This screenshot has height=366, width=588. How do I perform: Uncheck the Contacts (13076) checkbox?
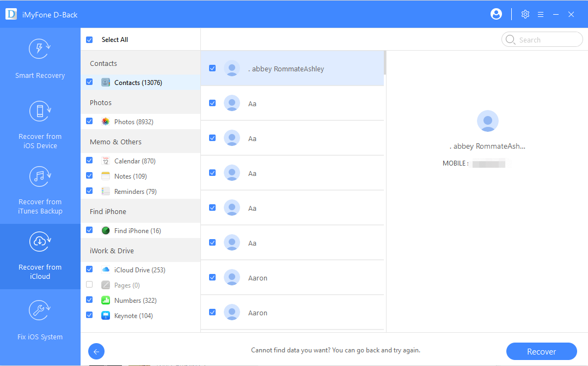point(89,82)
